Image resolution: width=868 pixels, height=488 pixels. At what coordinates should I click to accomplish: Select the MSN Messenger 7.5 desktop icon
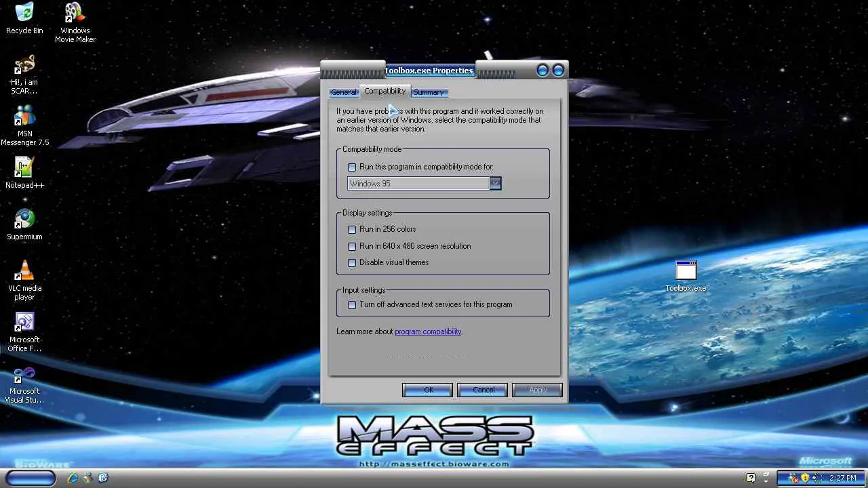(x=24, y=126)
